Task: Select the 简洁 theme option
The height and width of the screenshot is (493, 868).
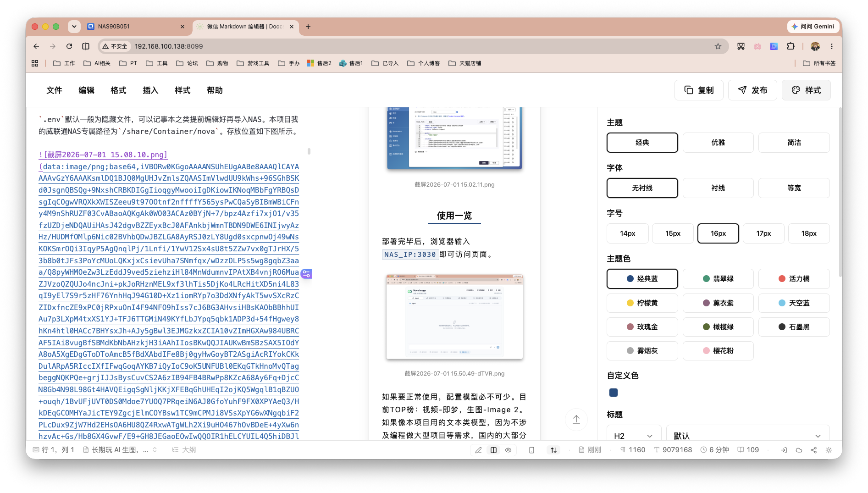Action: coord(794,143)
